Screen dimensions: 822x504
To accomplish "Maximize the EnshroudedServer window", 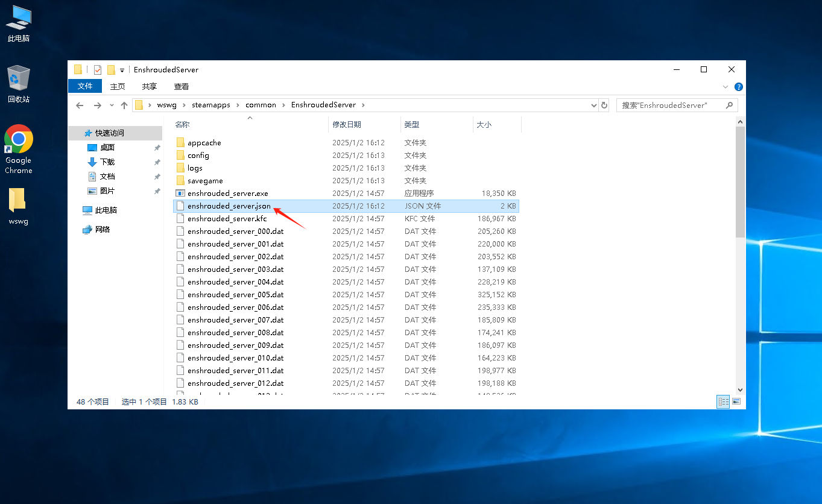I will [704, 69].
